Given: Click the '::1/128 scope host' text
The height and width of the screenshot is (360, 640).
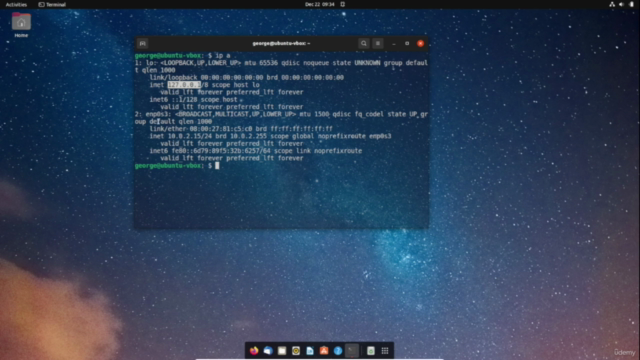Looking at the screenshot, I should pyautogui.click(x=204, y=100).
